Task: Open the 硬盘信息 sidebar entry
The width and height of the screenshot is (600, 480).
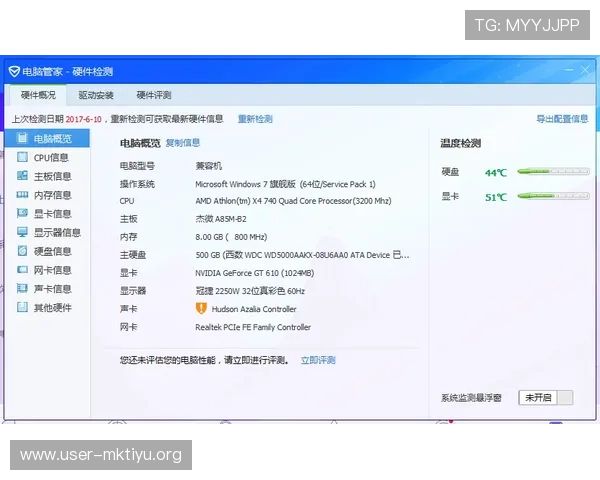Action: coord(47,251)
